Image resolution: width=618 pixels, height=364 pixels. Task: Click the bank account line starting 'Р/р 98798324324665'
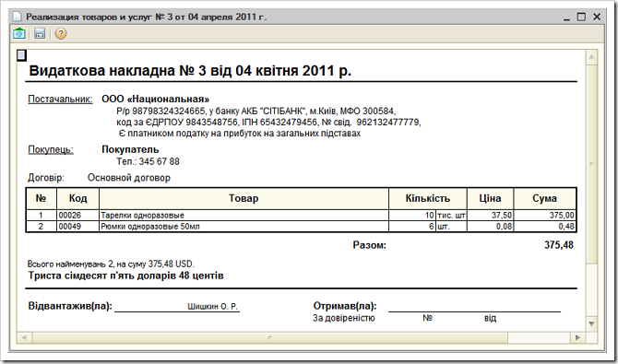point(256,111)
